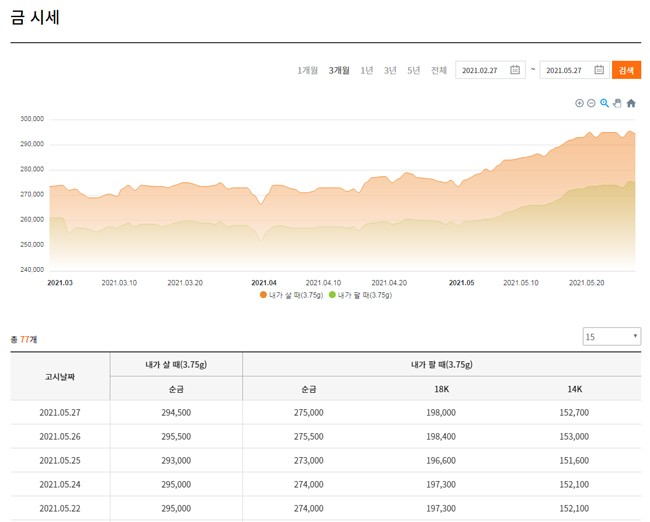Click the end date field 2021.05.27

coord(574,70)
